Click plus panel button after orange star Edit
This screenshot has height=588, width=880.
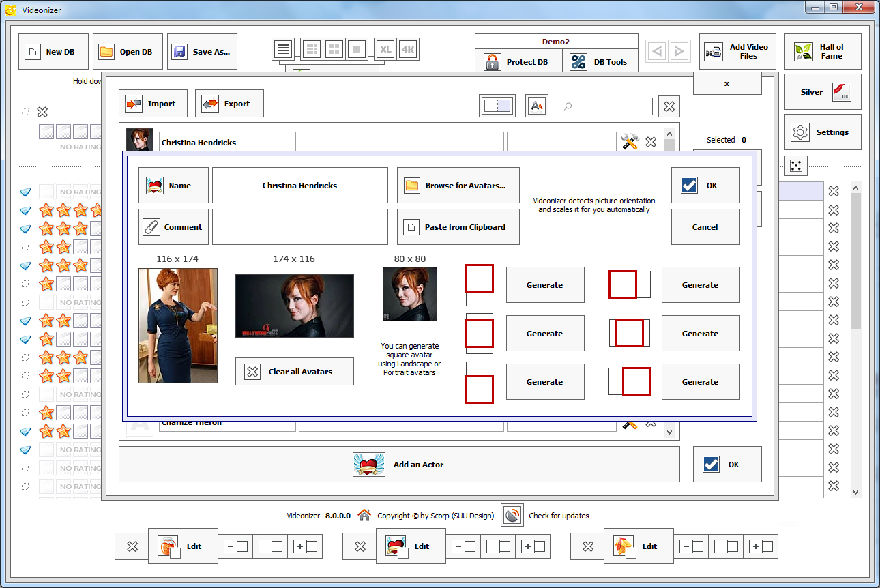[x=761, y=546]
